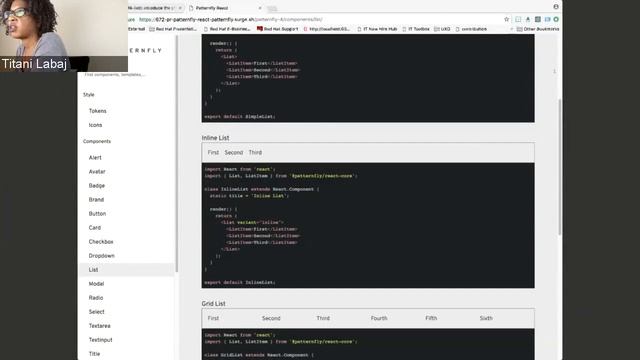The width and height of the screenshot is (640, 360).
Task: Open the Dropdown component page
Action: coord(102,256)
